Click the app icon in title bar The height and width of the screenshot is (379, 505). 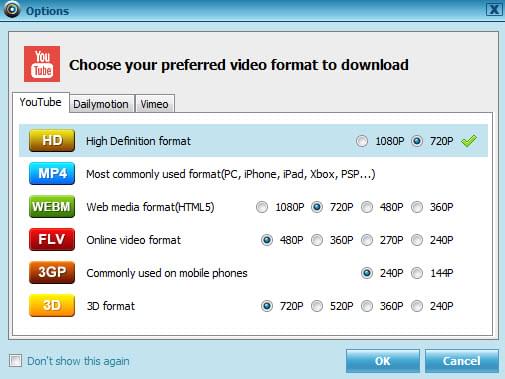click(x=12, y=9)
